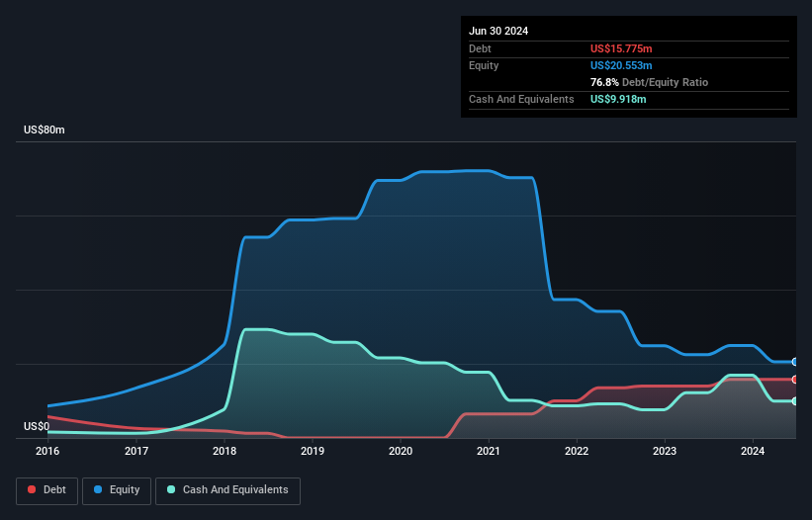The width and height of the screenshot is (812, 520).
Task: Select the 2024 x-axis label
Action: tap(753, 451)
